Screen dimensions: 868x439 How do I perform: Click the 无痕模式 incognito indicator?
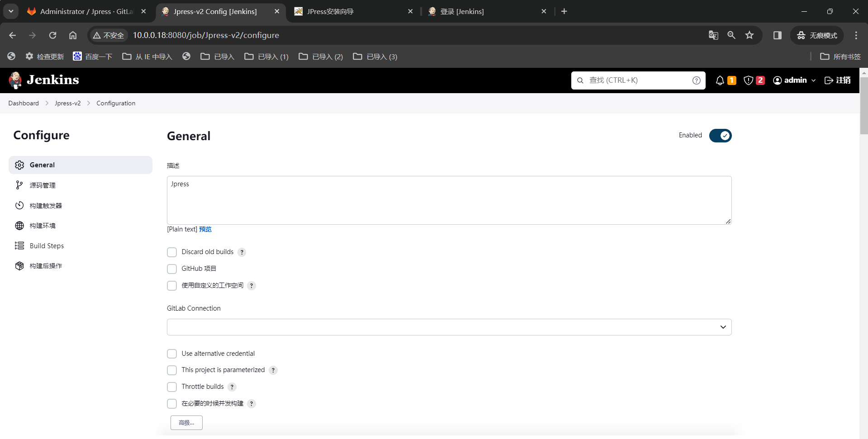pos(817,35)
